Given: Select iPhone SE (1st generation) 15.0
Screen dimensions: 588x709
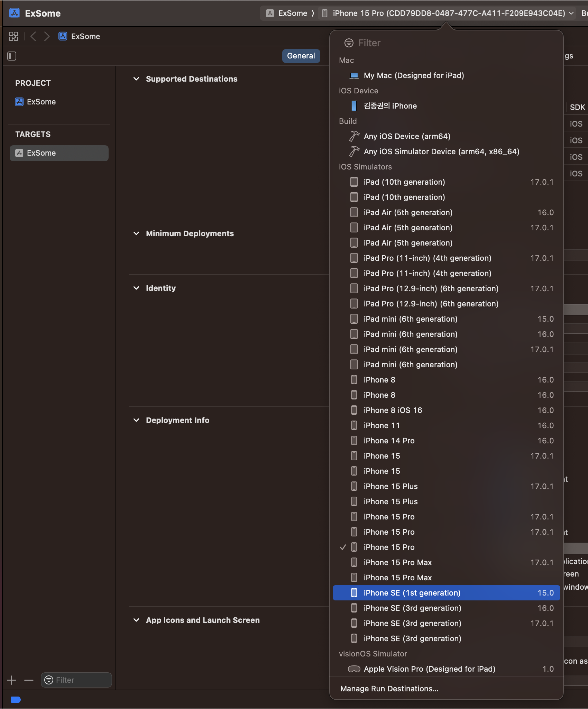Looking at the screenshot, I should [446, 593].
